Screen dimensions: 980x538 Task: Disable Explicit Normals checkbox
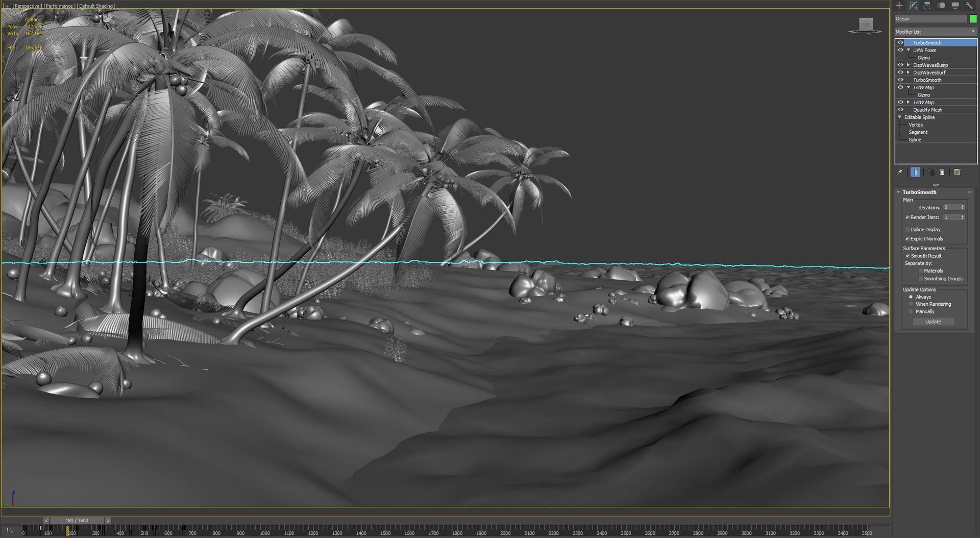(907, 239)
